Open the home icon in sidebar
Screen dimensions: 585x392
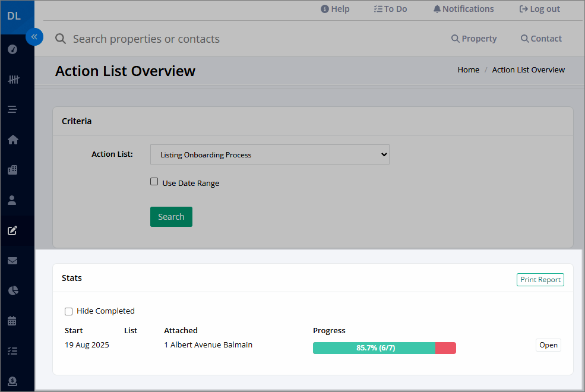coord(13,140)
